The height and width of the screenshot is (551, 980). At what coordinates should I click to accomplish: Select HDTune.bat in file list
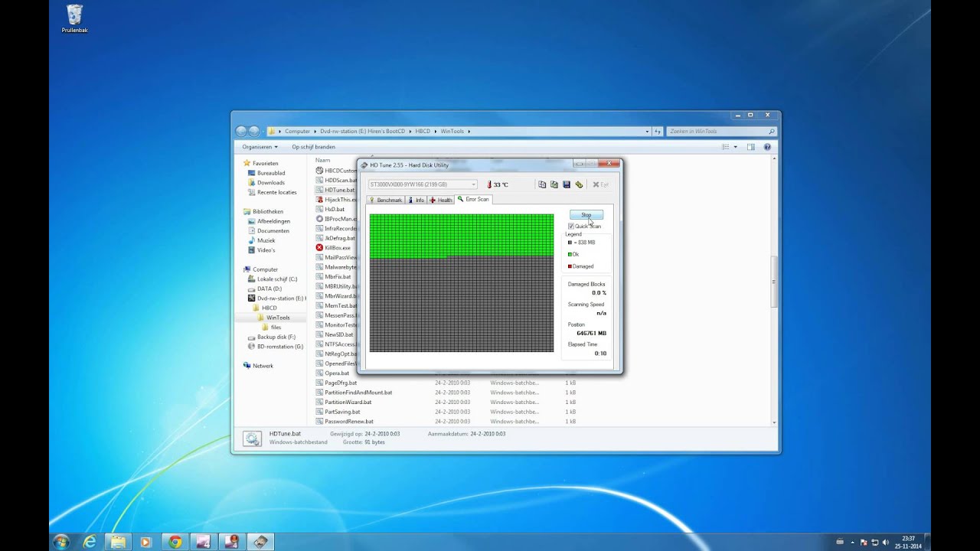335,190
